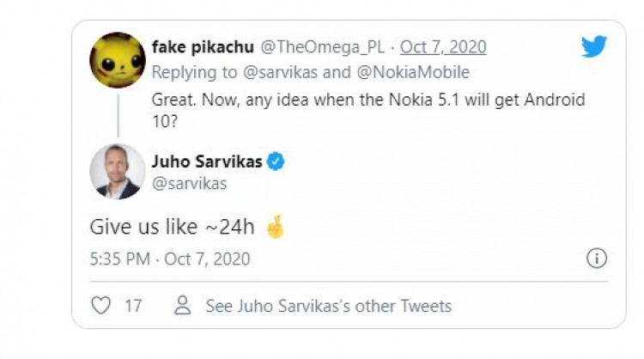Open the tweet info circle icon
The image size is (644, 359).
[x=597, y=259]
